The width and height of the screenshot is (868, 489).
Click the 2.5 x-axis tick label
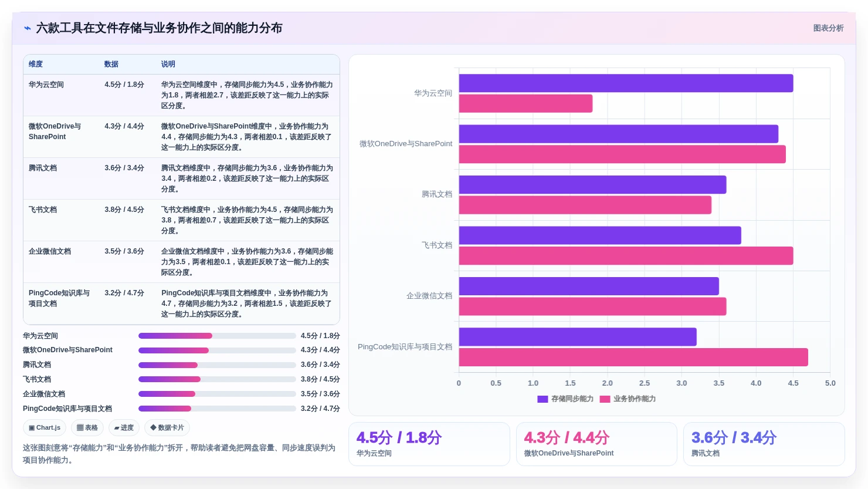pyautogui.click(x=645, y=383)
